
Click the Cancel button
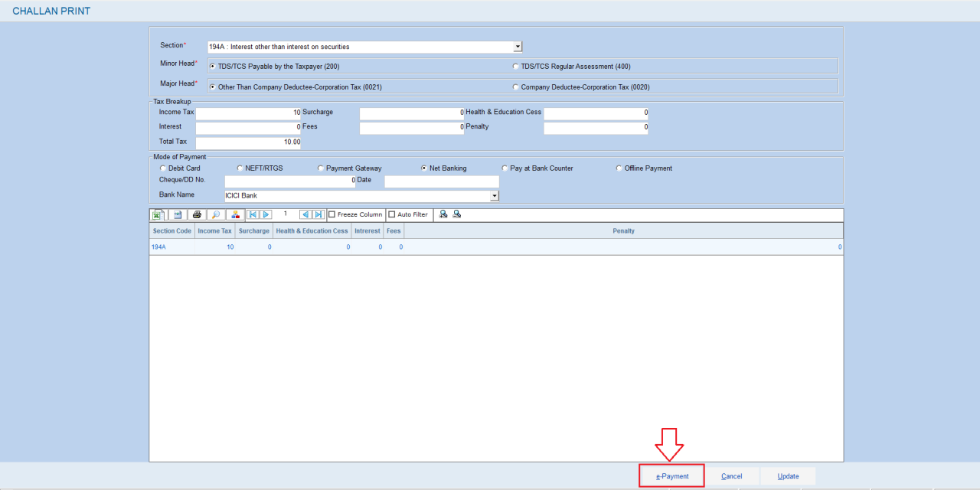point(731,476)
